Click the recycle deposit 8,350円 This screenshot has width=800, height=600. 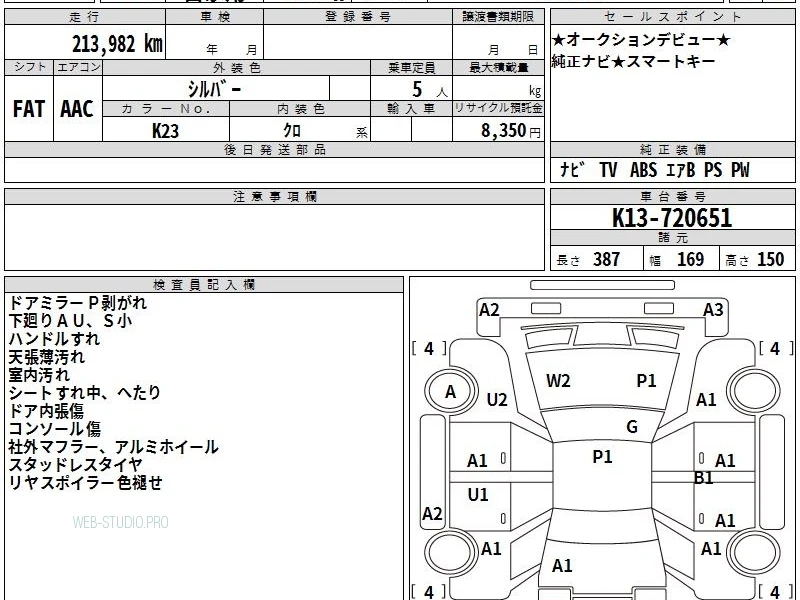tap(511, 131)
